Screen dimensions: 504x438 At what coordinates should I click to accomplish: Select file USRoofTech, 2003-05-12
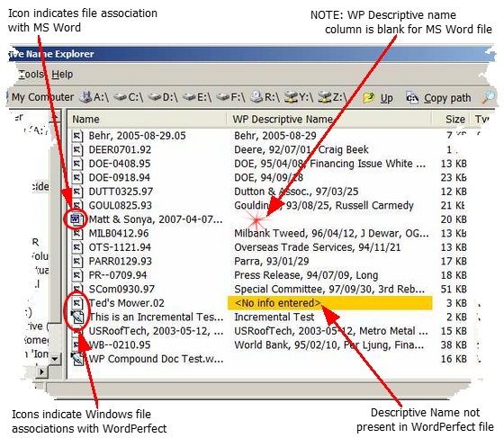pyautogui.click(x=157, y=331)
